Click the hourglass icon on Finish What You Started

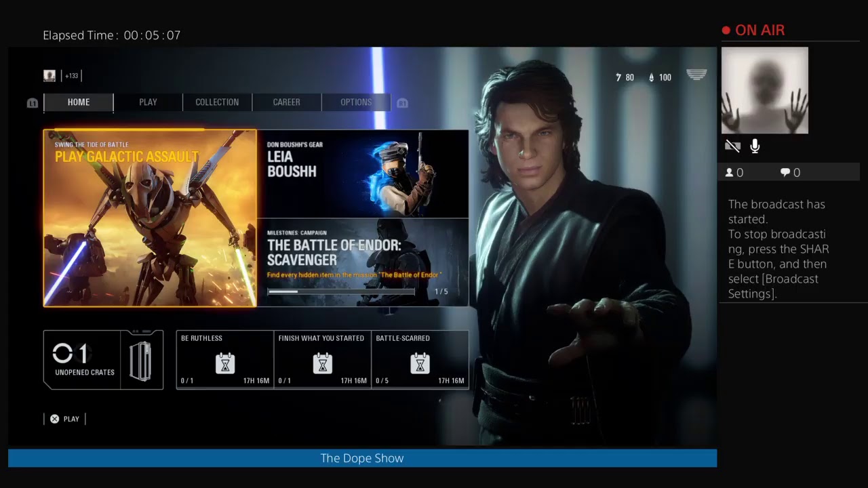323,364
